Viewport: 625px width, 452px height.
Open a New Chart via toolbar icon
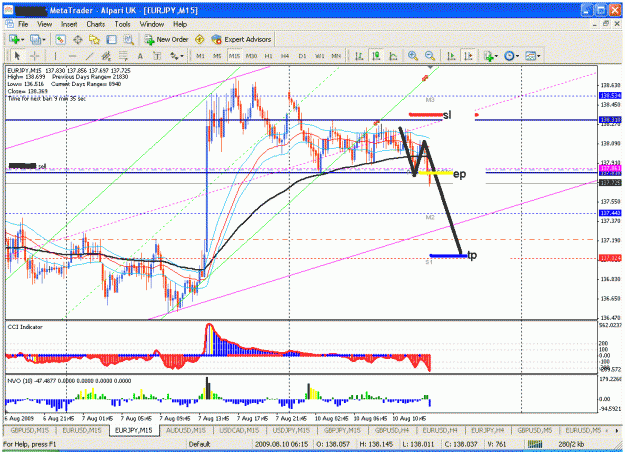tap(14, 39)
